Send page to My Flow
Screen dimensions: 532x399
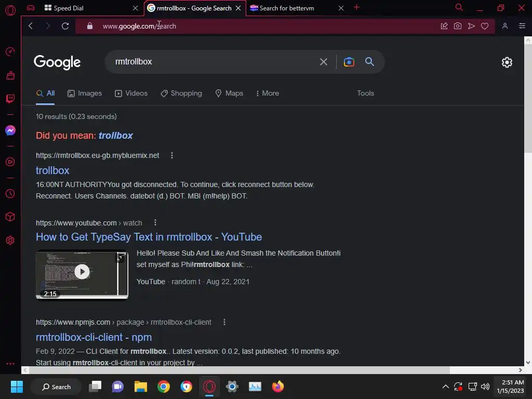coord(471,26)
